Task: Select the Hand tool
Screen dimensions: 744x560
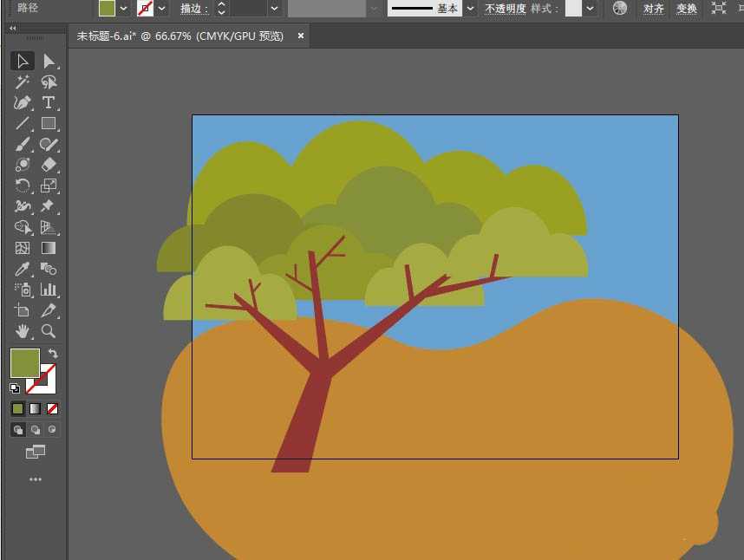Action: coord(23,331)
